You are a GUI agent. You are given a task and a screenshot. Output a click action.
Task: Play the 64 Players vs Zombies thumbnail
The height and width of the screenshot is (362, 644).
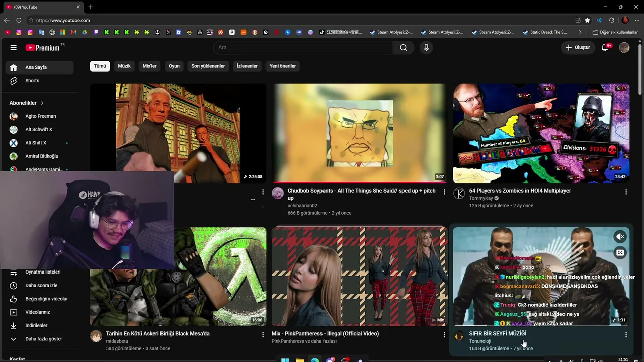pyautogui.click(x=541, y=133)
